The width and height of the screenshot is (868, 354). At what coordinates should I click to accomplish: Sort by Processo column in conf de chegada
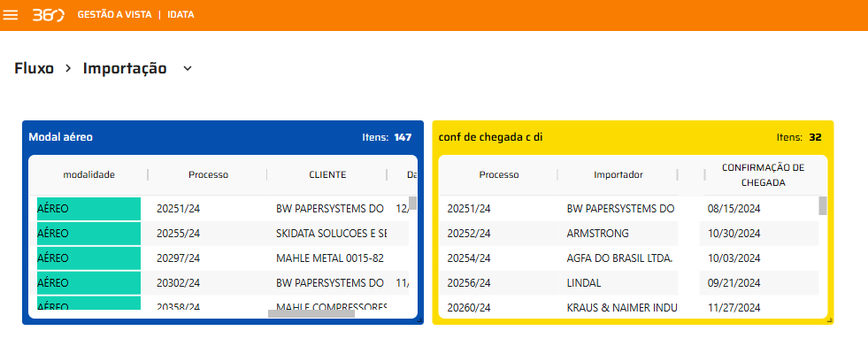pyautogui.click(x=499, y=175)
